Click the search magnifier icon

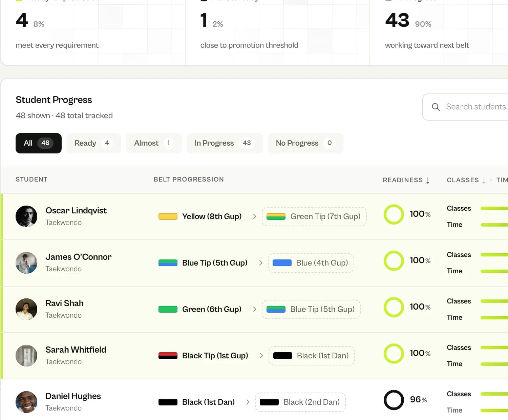click(436, 107)
